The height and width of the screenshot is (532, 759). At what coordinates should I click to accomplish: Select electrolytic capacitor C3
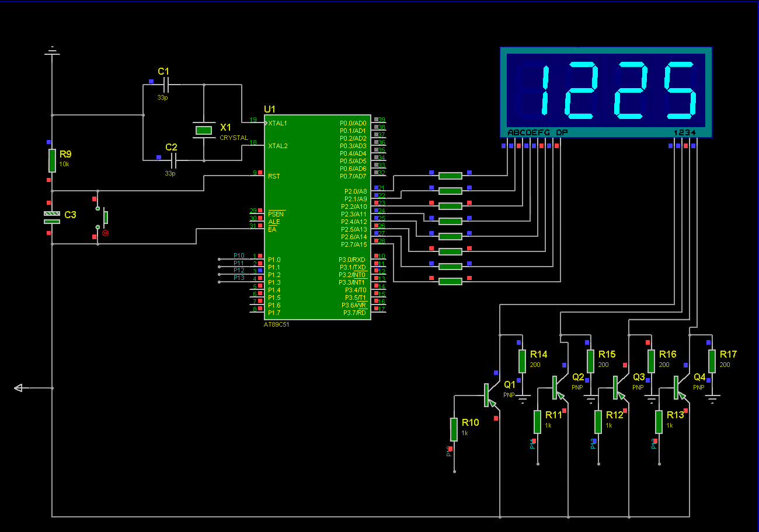(52, 218)
